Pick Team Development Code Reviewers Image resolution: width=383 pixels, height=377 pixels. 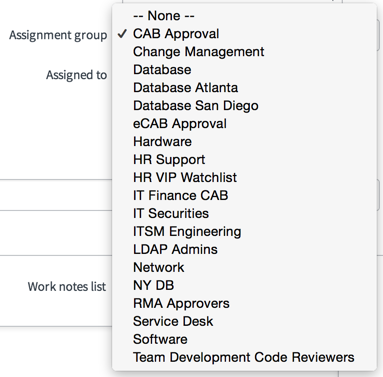tap(244, 358)
